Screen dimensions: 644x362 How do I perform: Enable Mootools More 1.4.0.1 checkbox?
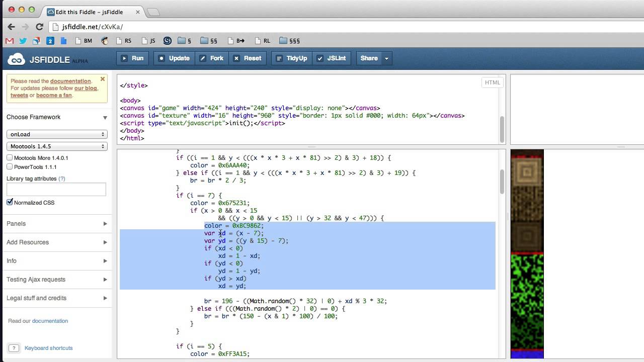pos(10,158)
